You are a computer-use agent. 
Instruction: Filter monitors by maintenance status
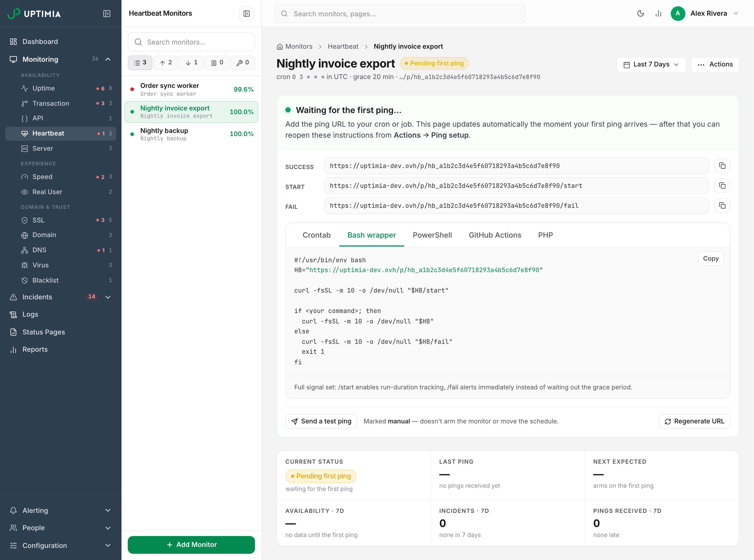[x=242, y=63]
